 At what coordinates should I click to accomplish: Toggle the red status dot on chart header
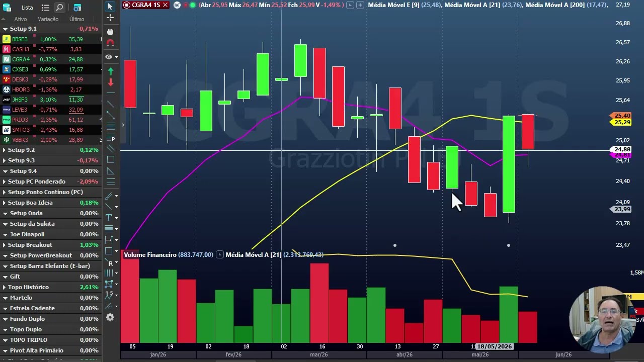click(x=185, y=5)
